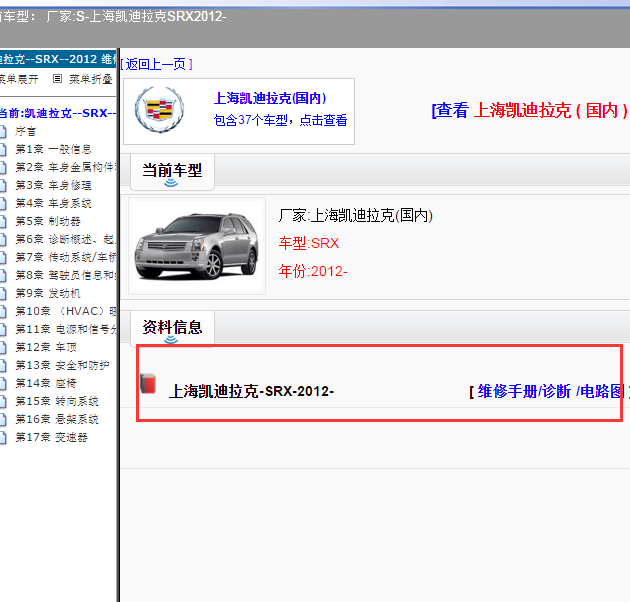Click the page icon beside 第17章 变速器
The image size is (630, 602).
[x=3, y=438]
